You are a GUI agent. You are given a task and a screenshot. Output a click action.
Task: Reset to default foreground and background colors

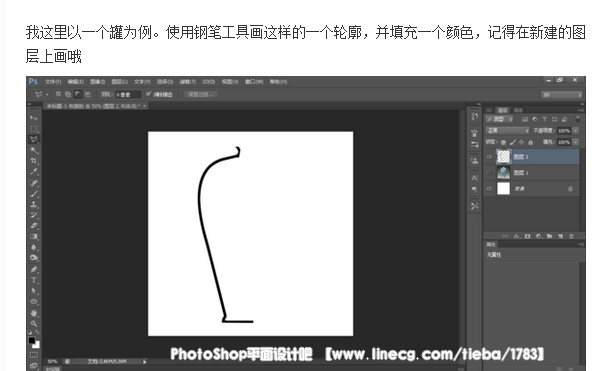coord(30,332)
